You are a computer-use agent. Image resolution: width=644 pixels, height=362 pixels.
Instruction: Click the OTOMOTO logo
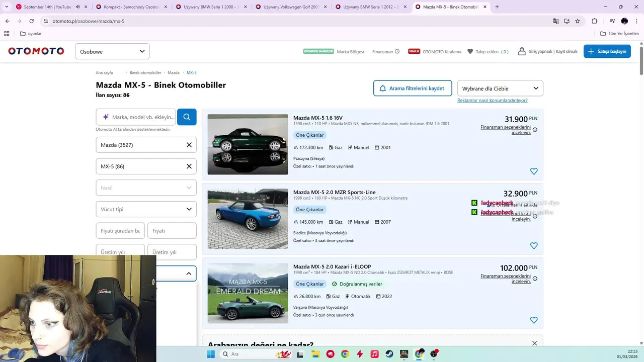coord(36,51)
